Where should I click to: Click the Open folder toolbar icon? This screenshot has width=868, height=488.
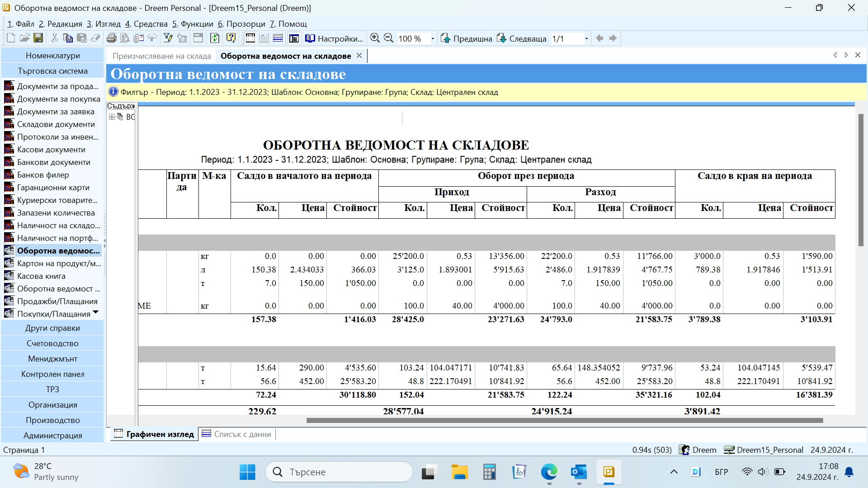point(24,38)
